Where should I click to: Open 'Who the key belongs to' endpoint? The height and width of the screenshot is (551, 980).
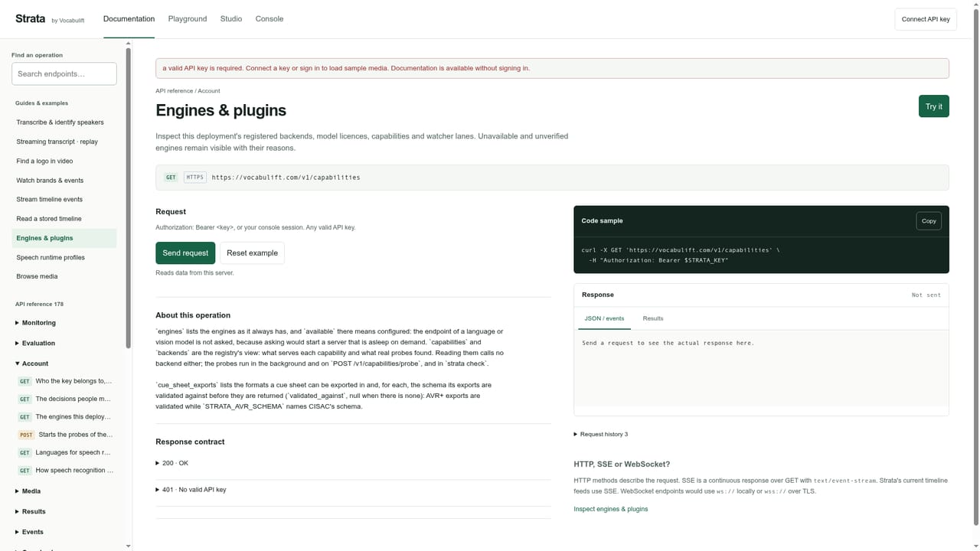pos(66,381)
